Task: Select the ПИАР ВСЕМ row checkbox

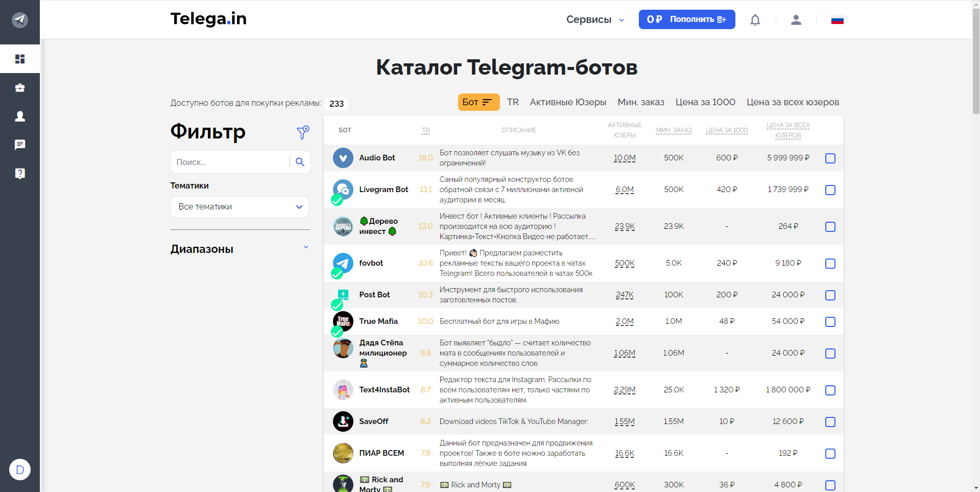Action: 830,454
